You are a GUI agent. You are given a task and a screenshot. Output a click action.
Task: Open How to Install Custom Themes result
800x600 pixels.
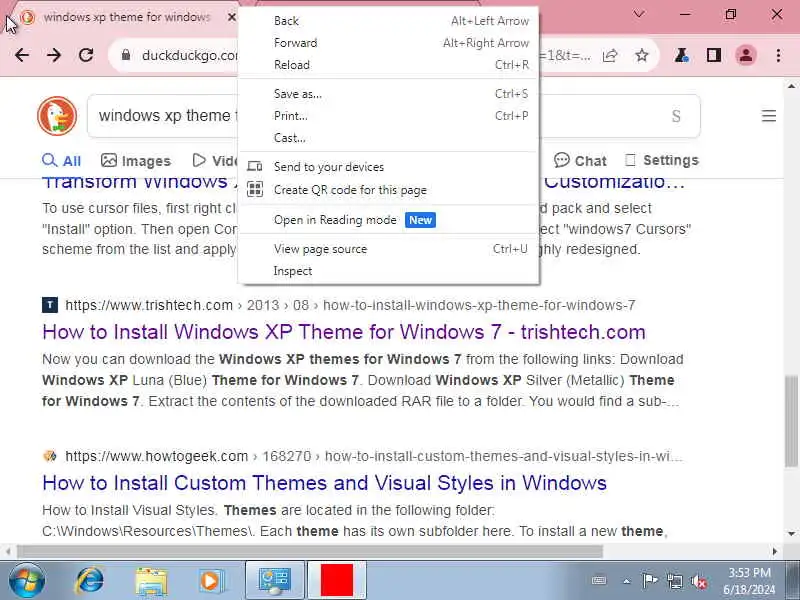point(324,483)
